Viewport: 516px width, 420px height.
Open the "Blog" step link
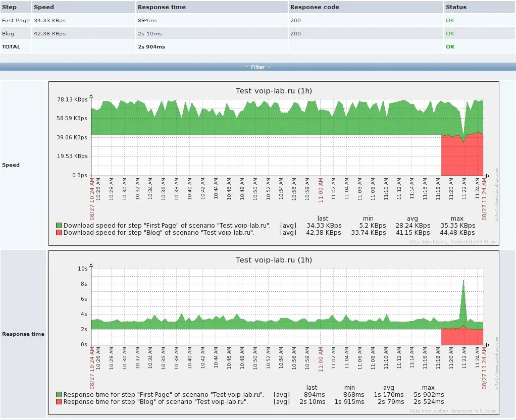[x=9, y=33]
